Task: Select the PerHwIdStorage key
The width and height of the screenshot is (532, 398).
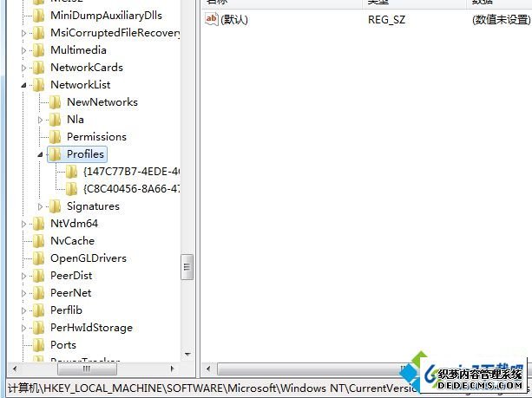Action: pos(91,328)
